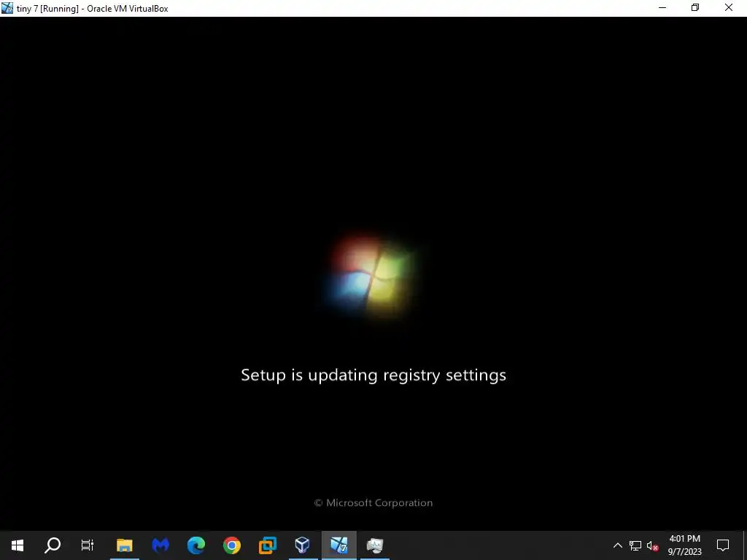Image resolution: width=747 pixels, height=560 pixels.
Task: Open VMware Workstation taskbar icon
Action: [x=267, y=545]
